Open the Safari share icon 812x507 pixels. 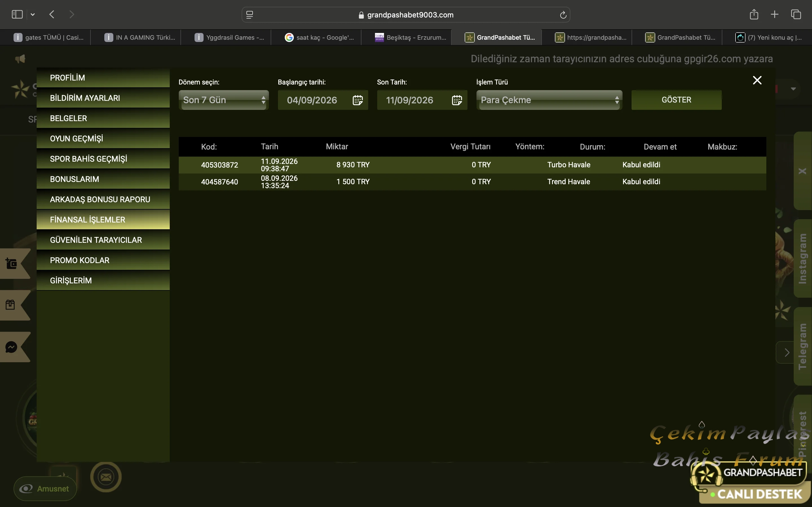pyautogui.click(x=754, y=14)
